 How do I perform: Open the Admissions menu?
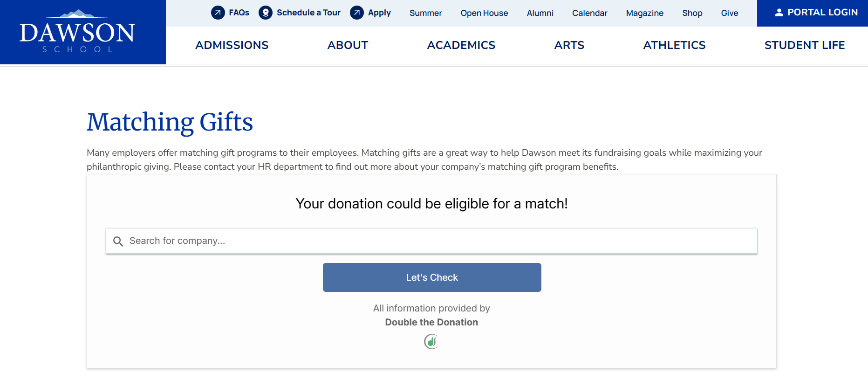click(232, 45)
